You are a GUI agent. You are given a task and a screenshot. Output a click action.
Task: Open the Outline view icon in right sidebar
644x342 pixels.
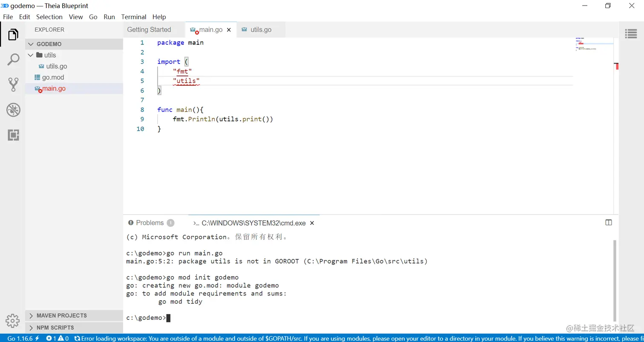[x=631, y=34]
